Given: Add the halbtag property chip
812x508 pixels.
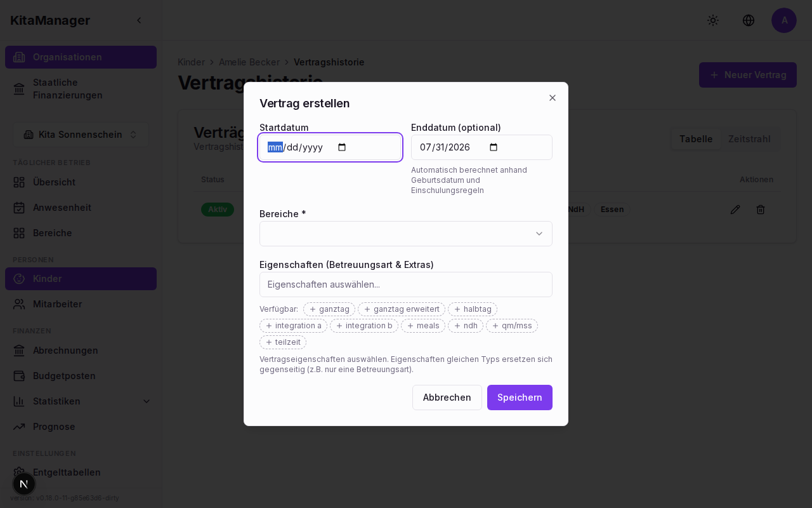Looking at the screenshot, I should [473, 309].
